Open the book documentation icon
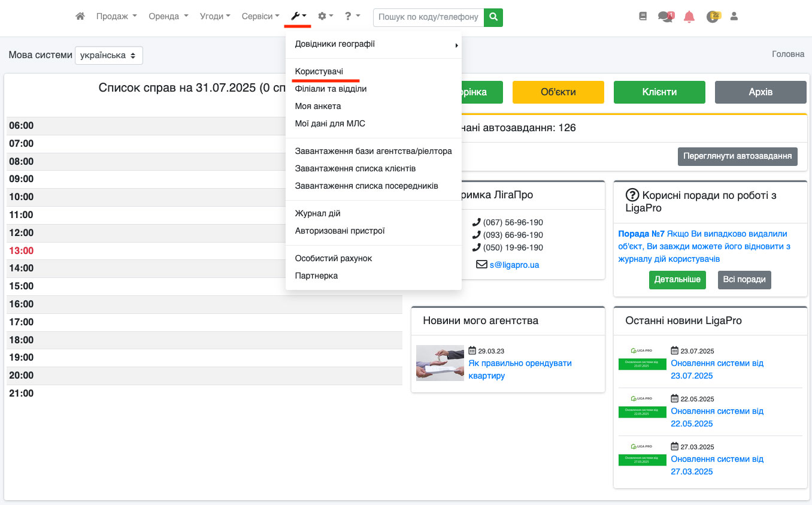Viewport: 812px width, 505px height. pyautogui.click(x=643, y=17)
